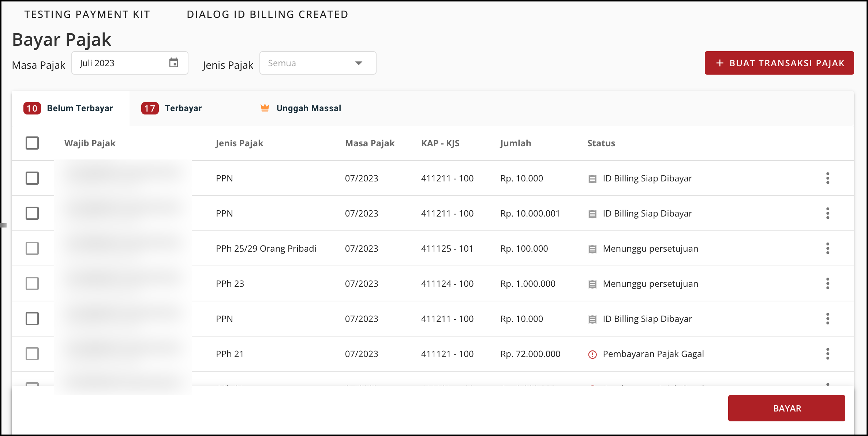Open three-dot menu for Rp. 72.000.000 row
868x436 pixels.
pyautogui.click(x=827, y=354)
